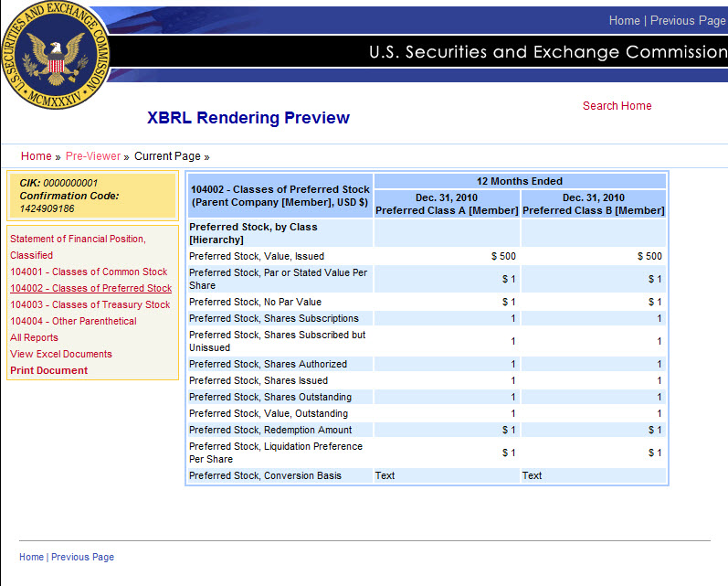This screenshot has width=728, height=586.
Task: Click Class B Conversion Basis Text cell
Action: (594, 476)
